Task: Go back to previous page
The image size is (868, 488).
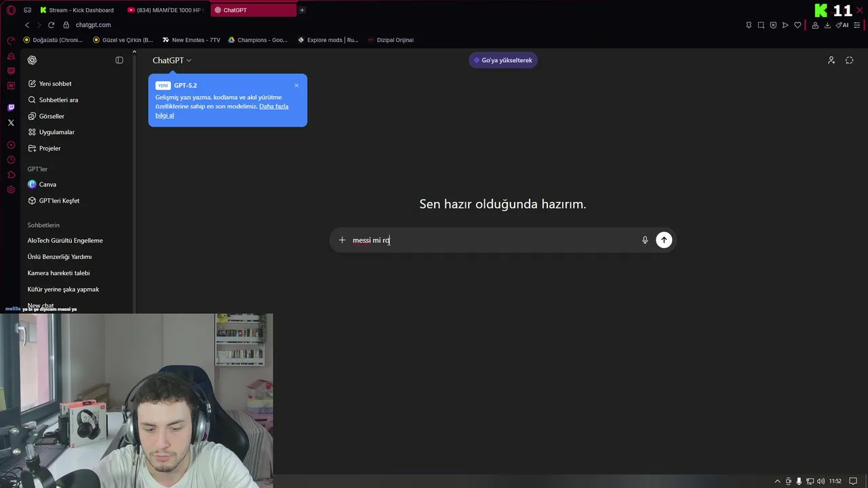Action: point(27,25)
